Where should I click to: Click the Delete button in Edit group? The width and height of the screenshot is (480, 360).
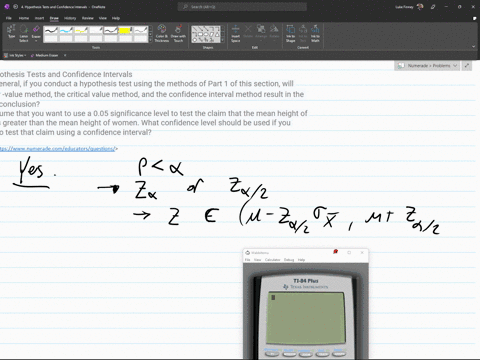tap(248, 32)
